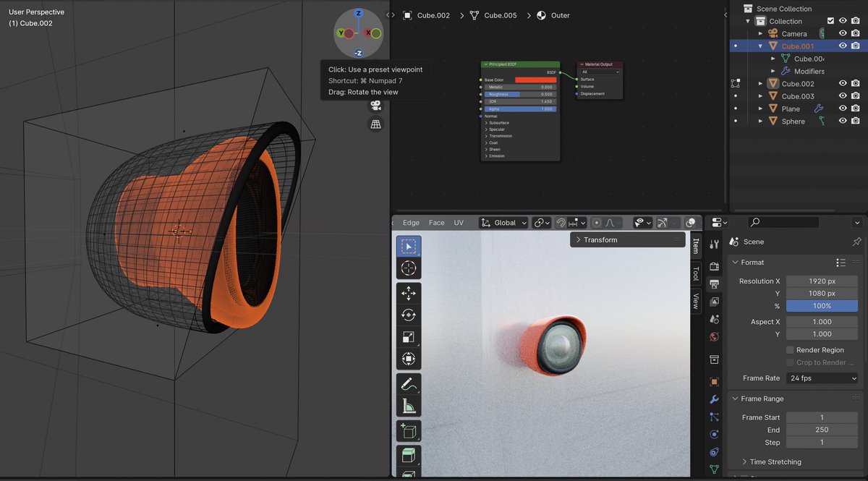Hide Cube.001 via its eye icon
Screen dimensions: 868x481
coord(843,46)
